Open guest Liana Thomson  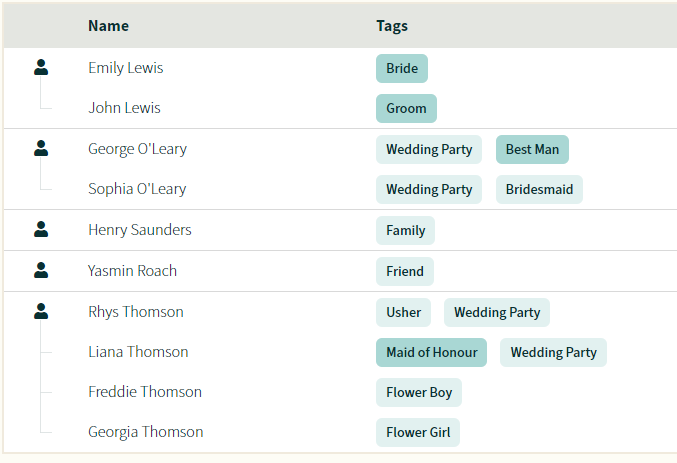point(138,352)
